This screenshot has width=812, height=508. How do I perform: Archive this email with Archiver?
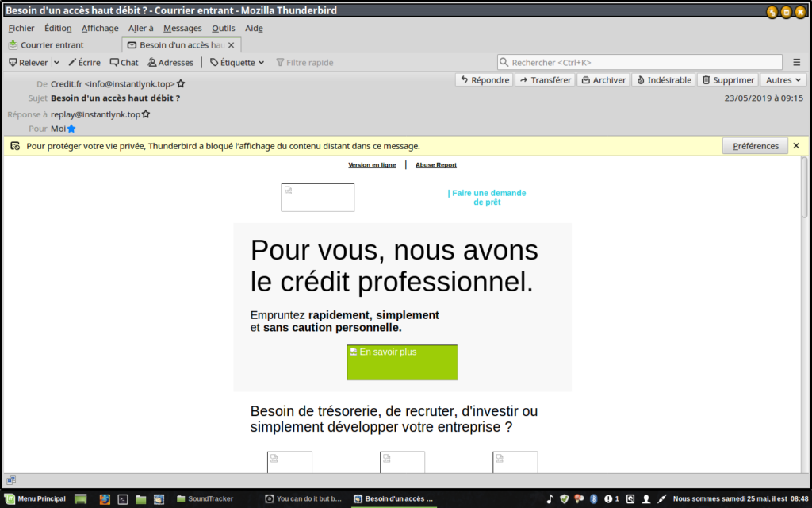point(603,80)
